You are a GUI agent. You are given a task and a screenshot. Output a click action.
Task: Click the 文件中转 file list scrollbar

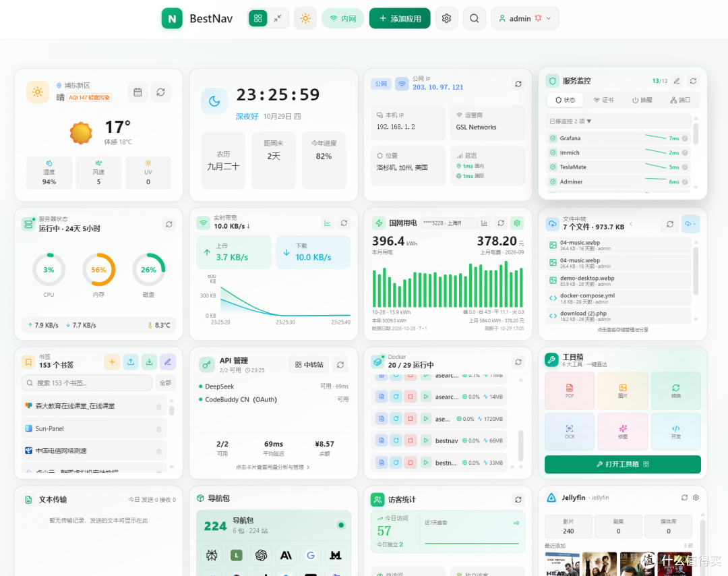click(x=696, y=271)
